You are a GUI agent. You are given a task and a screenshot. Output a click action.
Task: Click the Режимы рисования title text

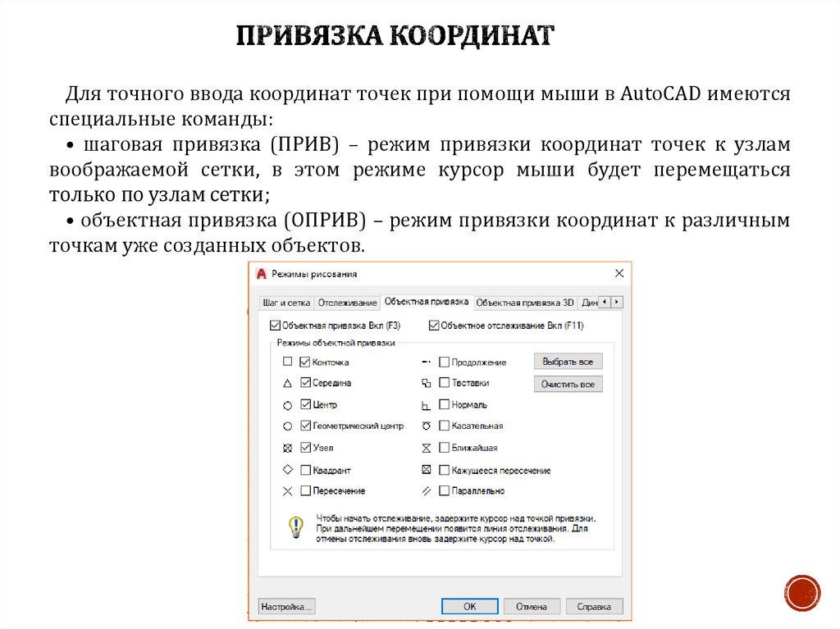(314, 274)
